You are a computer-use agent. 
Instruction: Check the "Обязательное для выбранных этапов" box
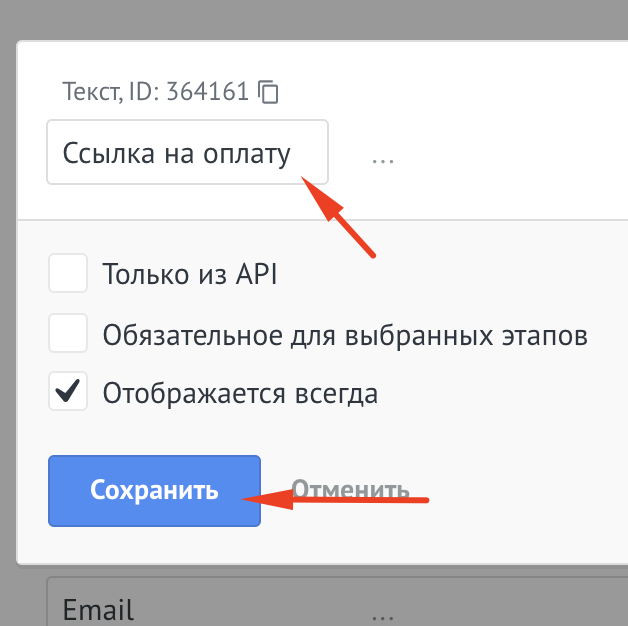point(68,333)
